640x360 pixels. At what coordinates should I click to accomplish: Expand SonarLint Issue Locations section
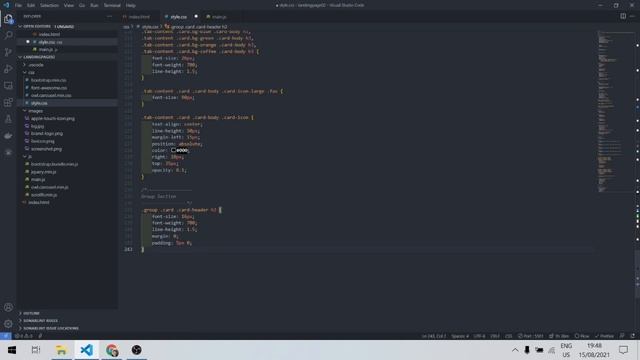pos(68,328)
